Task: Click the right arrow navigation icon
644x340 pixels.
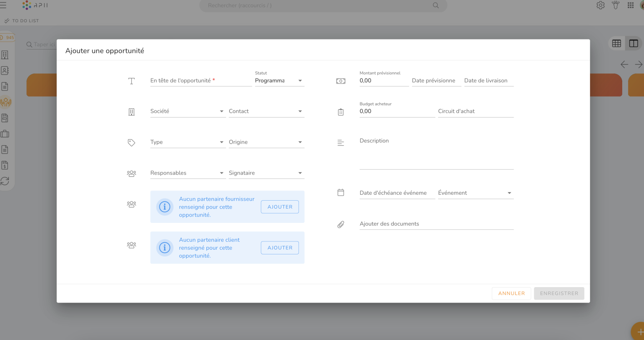Action: tap(638, 64)
